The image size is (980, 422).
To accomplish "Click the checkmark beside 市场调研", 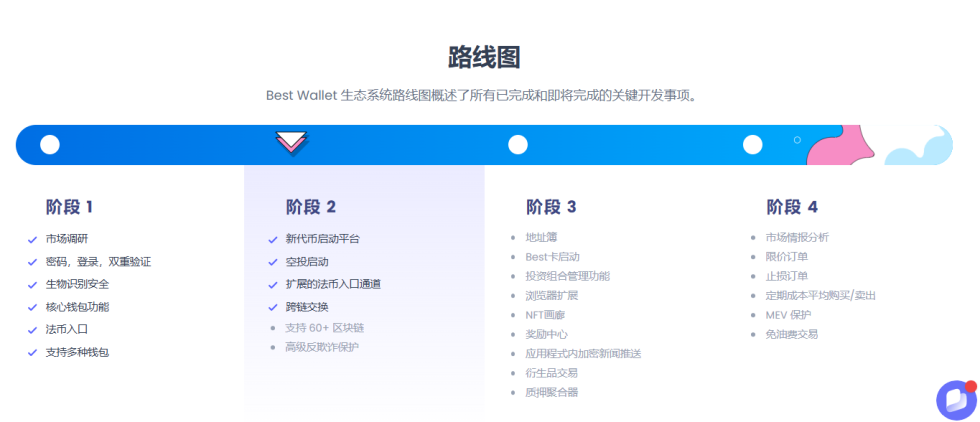I will (x=33, y=239).
